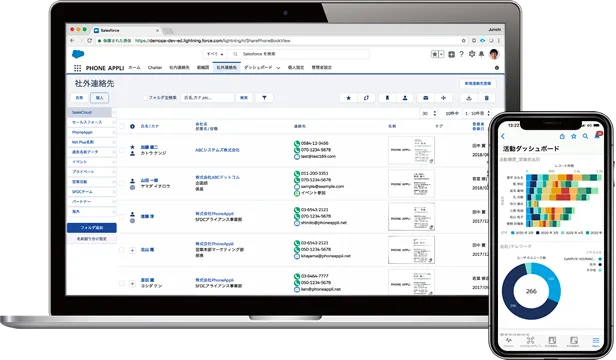This screenshot has width=616, height=360.
Task: Select the SalesCloud folder in sidebar
Action: [x=89, y=112]
